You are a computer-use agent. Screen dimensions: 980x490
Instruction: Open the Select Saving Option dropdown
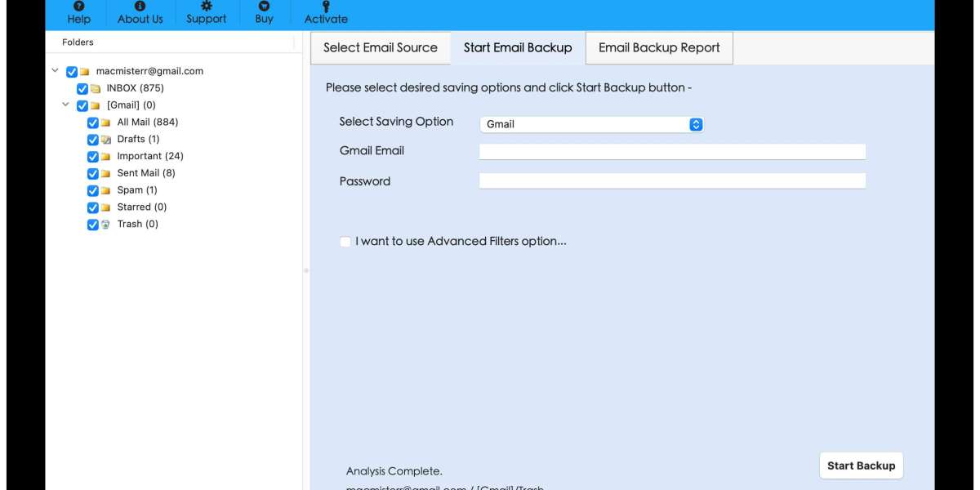(591, 124)
